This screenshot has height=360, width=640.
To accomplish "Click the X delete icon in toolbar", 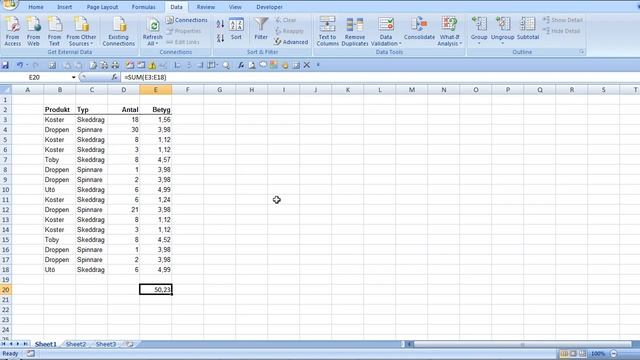I will pos(307,65).
